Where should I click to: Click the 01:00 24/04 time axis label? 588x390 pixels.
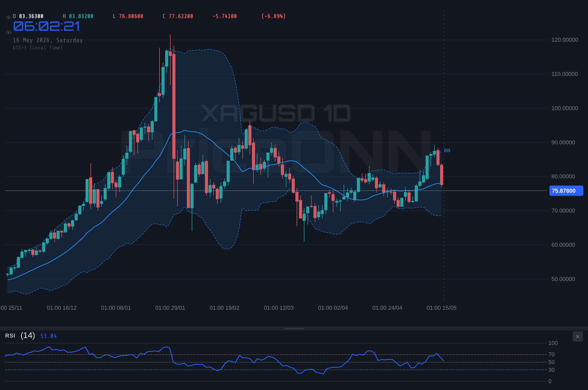tap(387, 308)
